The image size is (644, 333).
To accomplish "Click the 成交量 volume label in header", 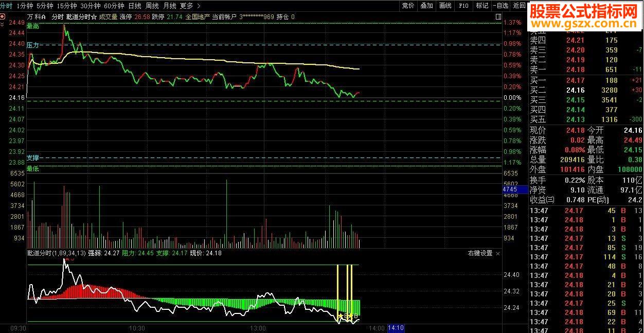I will pos(108,16).
